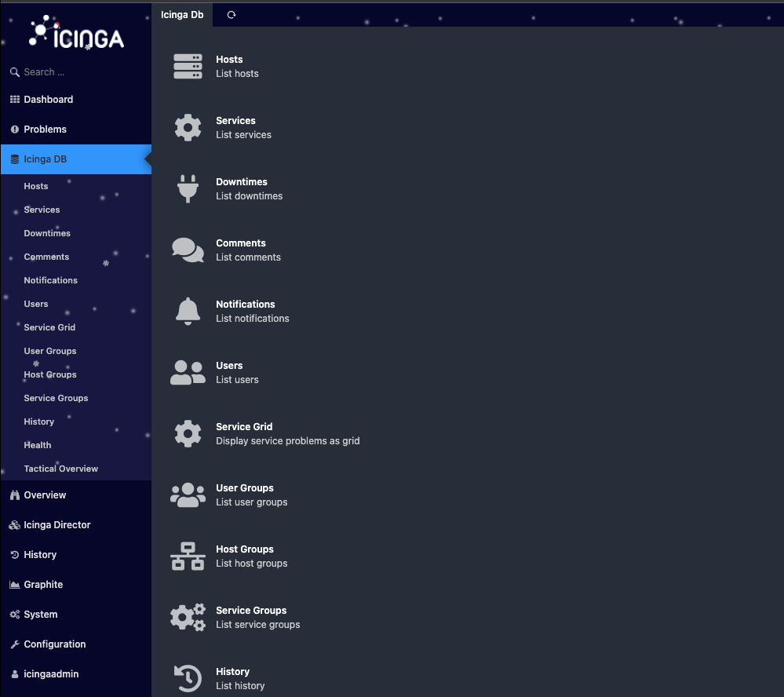784x697 pixels.
Task: Open User Groups in sidebar submenu
Action: point(50,351)
